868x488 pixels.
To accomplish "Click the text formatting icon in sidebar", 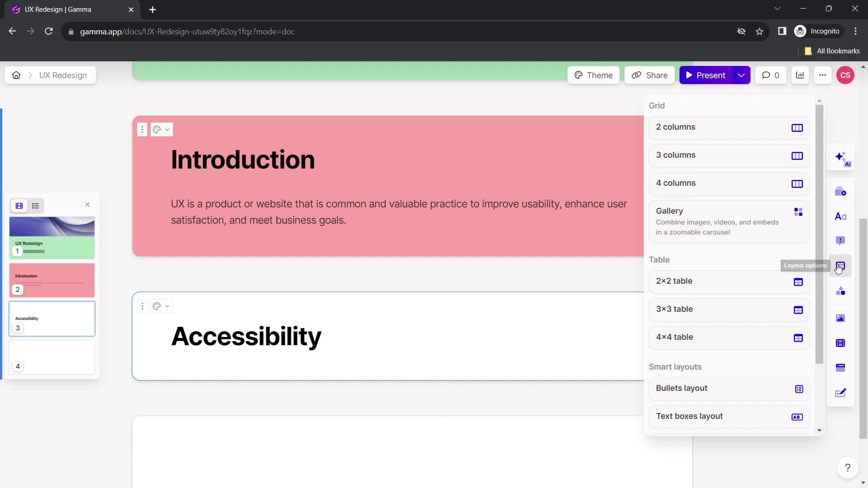I will pyautogui.click(x=843, y=216).
